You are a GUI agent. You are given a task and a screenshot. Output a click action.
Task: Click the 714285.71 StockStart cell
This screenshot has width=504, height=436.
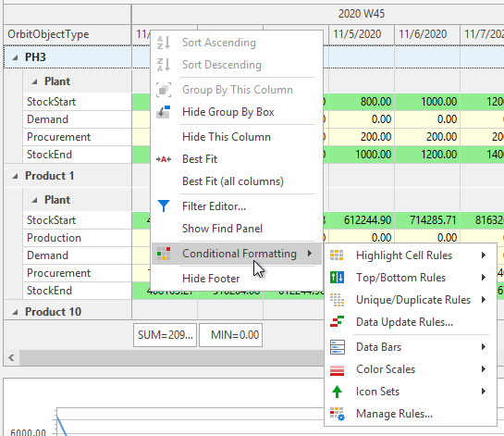[427, 220]
